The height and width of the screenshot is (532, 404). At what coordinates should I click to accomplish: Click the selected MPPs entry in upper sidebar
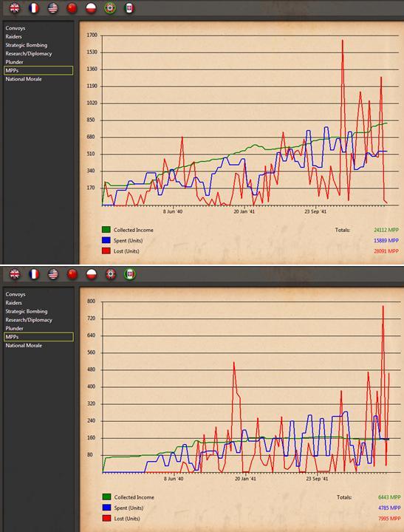(x=38, y=71)
